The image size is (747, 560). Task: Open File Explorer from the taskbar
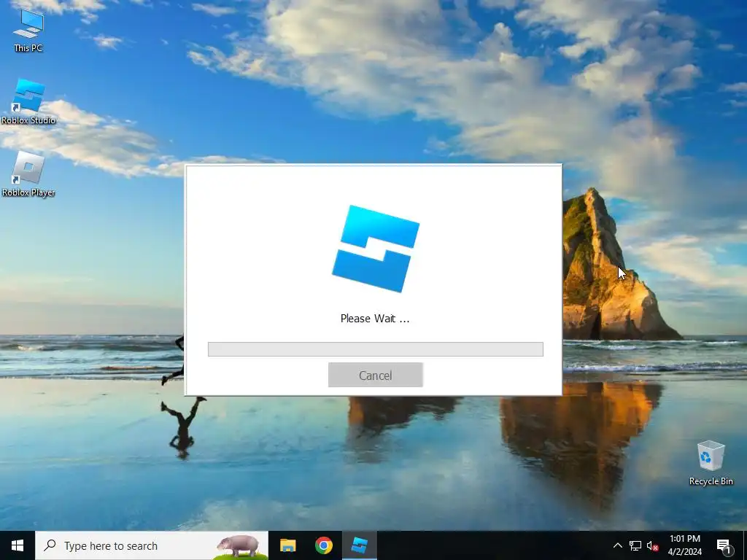click(287, 545)
